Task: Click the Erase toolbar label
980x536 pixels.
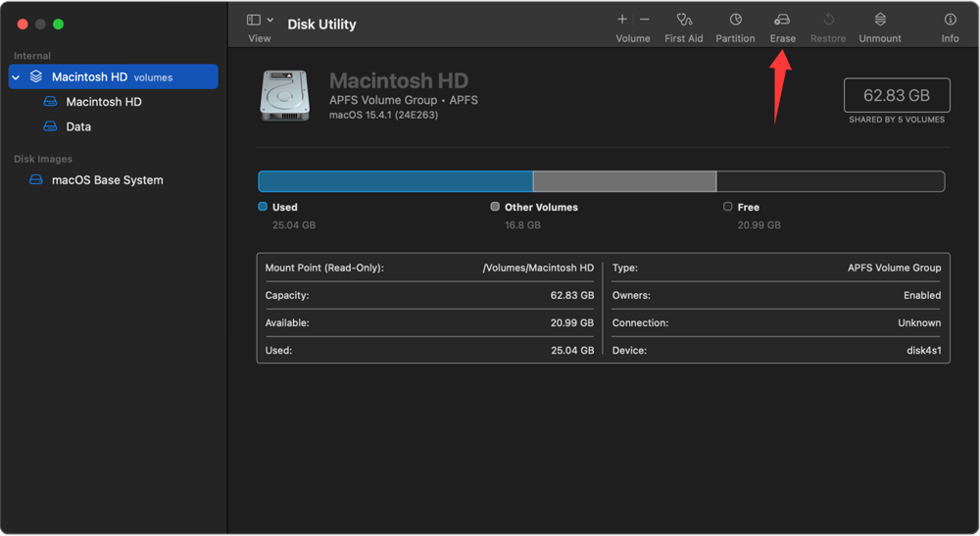Action: [782, 39]
